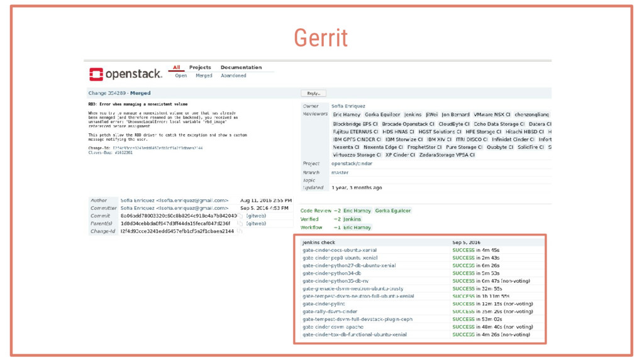The image size is (644, 362).
Task: Copy the Change-Id value with its clipboard icon
Action: click(240, 231)
